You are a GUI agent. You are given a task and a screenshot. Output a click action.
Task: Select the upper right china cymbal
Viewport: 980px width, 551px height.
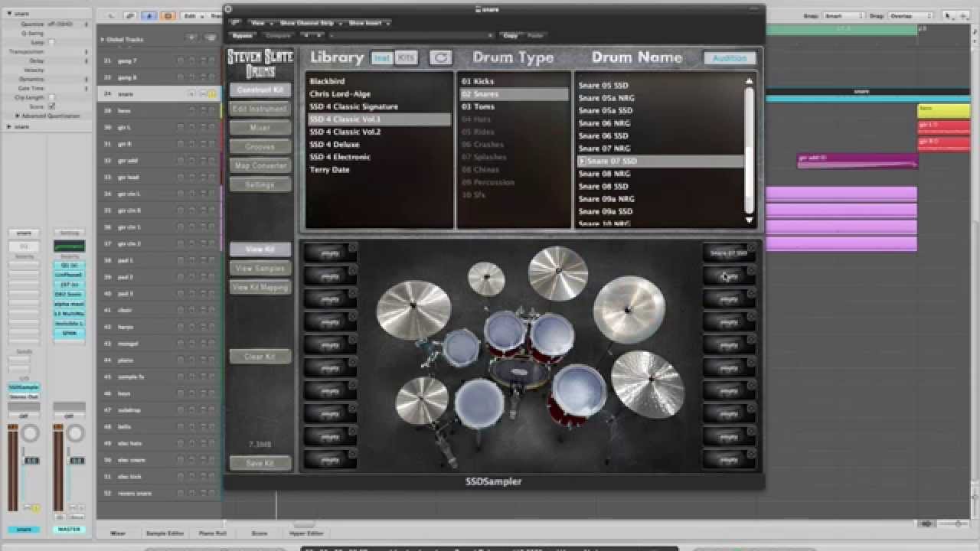click(x=629, y=309)
